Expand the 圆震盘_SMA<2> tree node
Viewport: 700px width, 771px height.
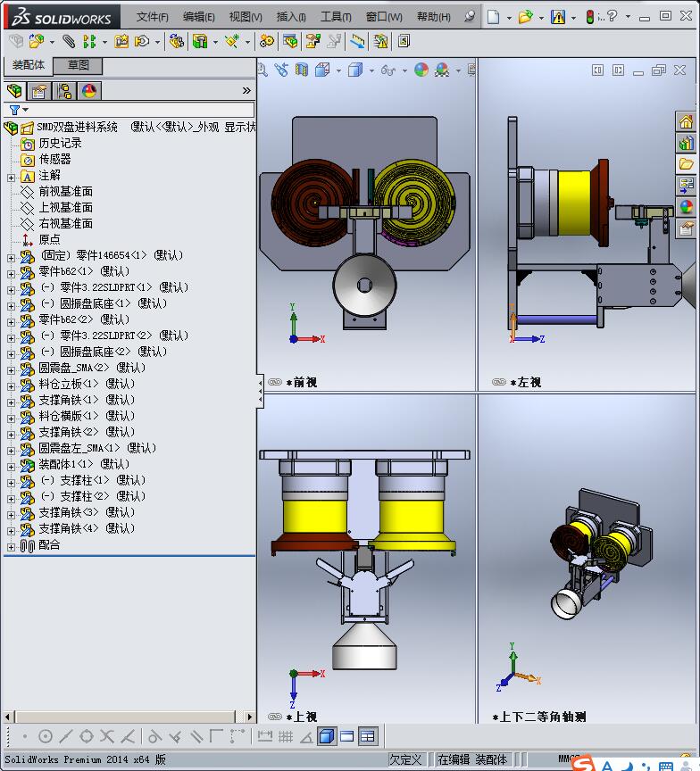point(11,370)
